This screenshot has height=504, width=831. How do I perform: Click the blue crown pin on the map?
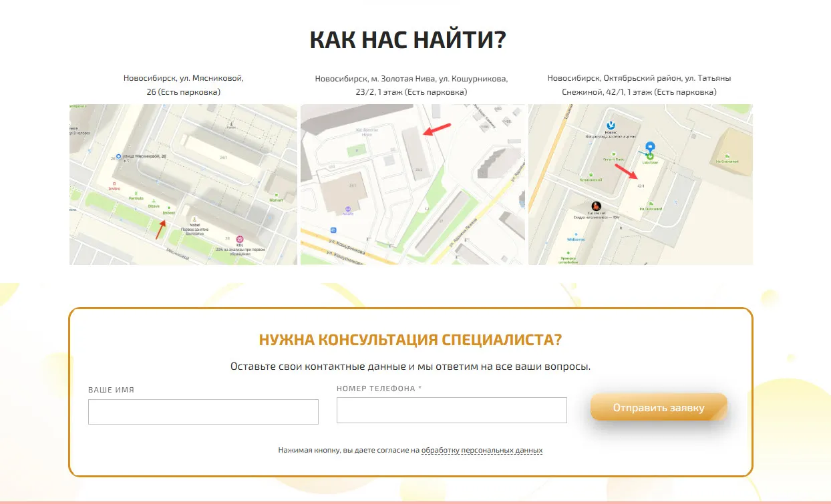point(650,146)
